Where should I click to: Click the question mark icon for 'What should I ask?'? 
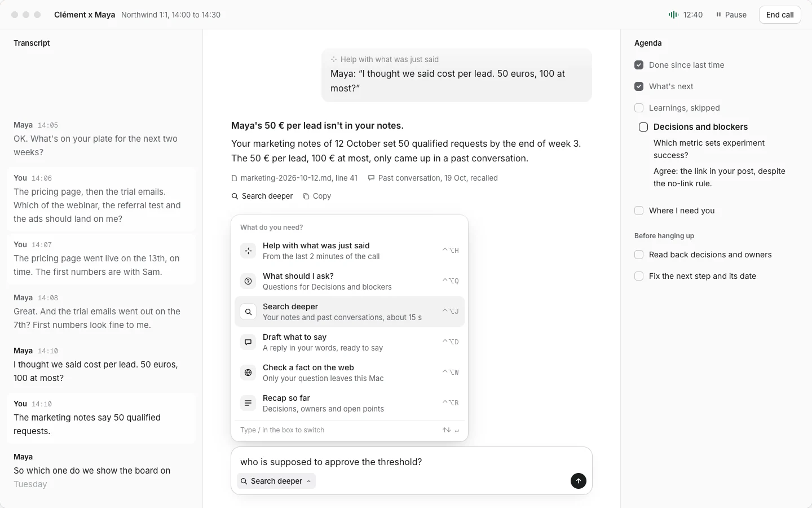(248, 281)
